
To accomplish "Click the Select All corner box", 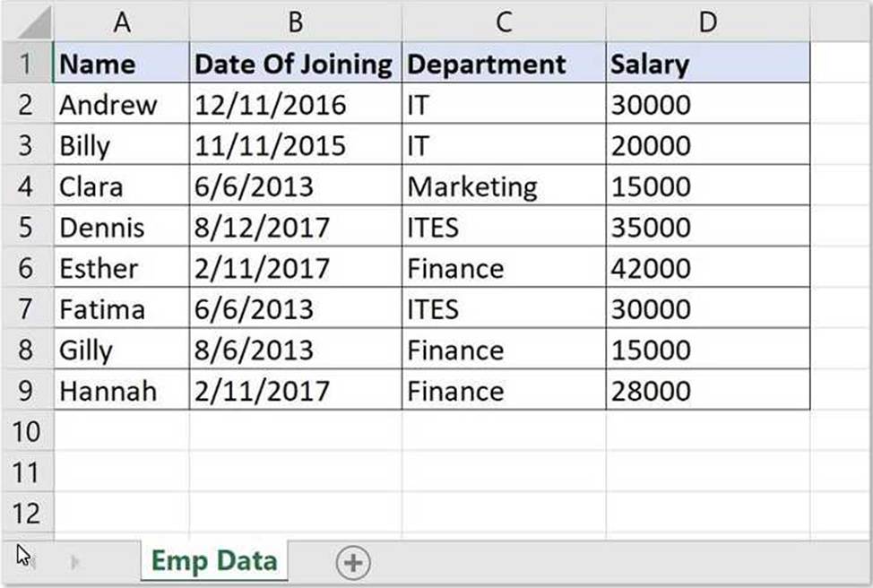I will (x=26, y=22).
